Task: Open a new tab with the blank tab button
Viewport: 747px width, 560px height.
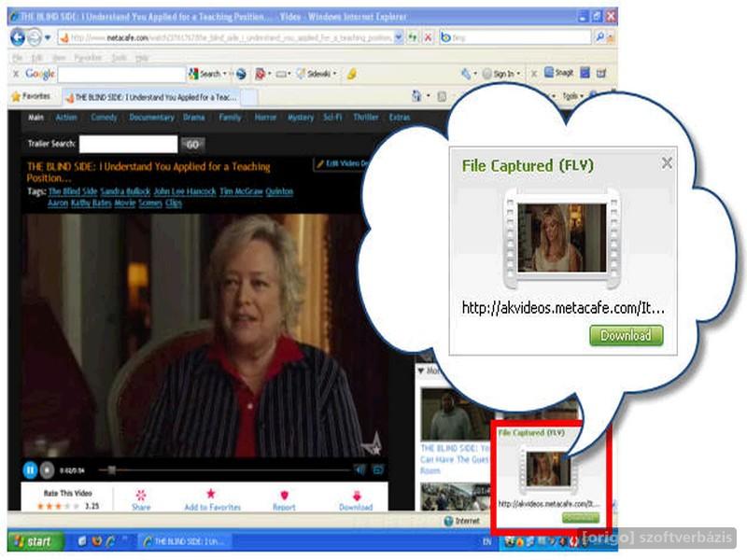Action: pos(248,97)
